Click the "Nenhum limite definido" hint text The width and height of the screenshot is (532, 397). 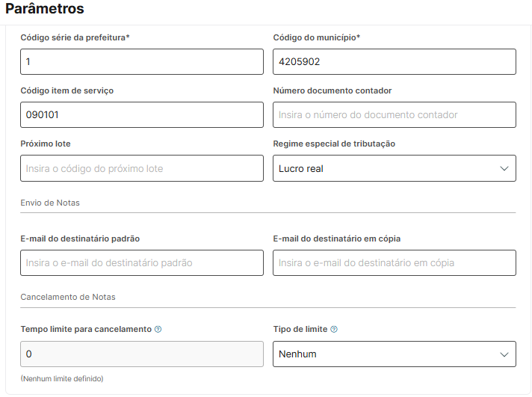tap(62, 379)
